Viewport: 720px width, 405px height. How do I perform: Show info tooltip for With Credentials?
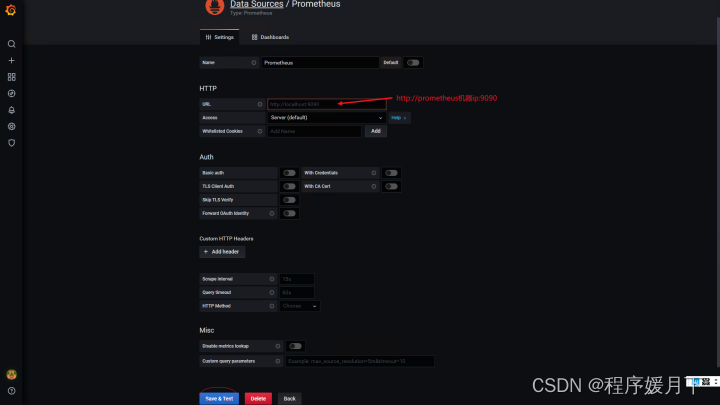(x=373, y=173)
